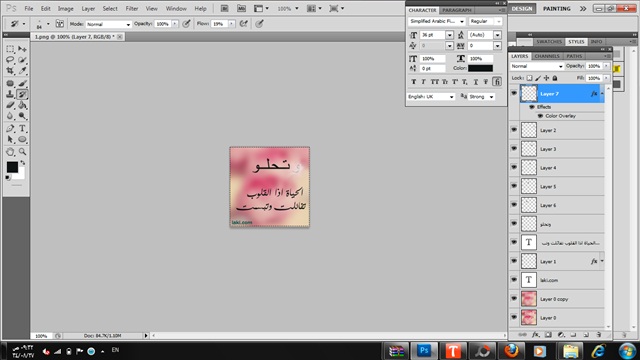
Task: Click the foreground color swatch
Action: 12,167
